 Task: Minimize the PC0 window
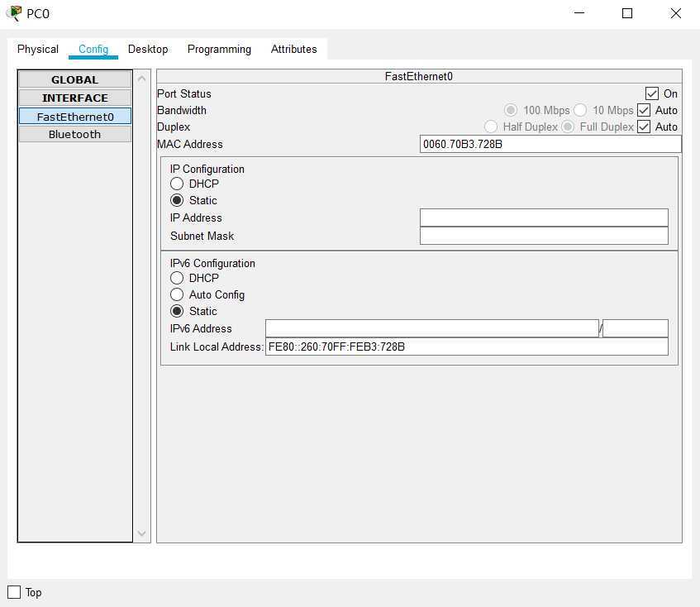pyautogui.click(x=579, y=13)
